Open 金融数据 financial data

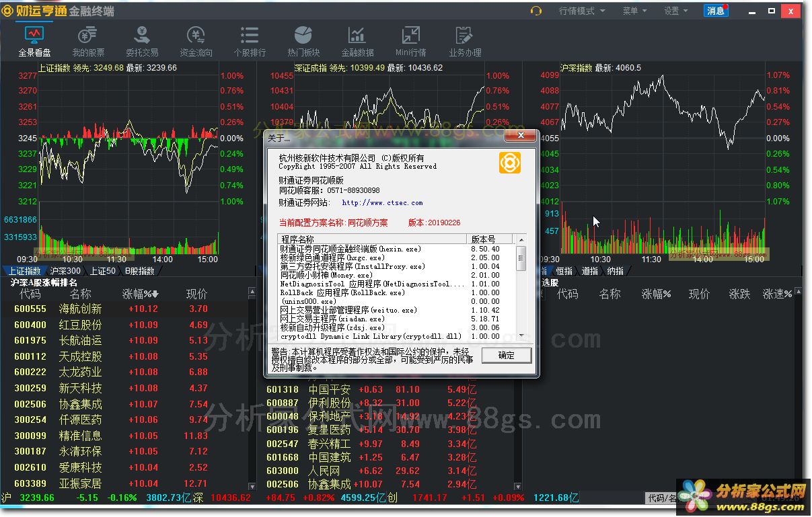click(x=357, y=42)
